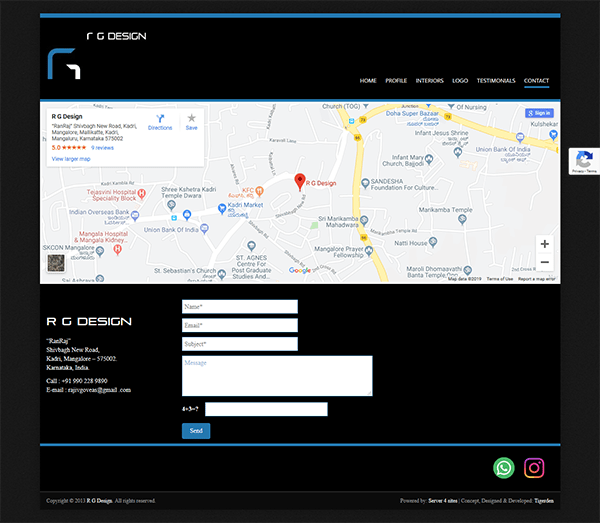Focus the Email input field
The width and height of the screenshot is (600, 523).
(x=240, y=325)
